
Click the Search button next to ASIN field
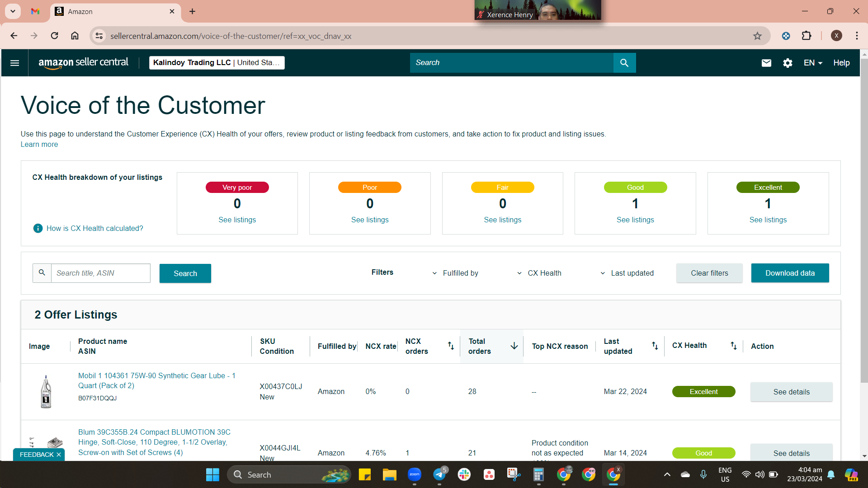point(185,273)
